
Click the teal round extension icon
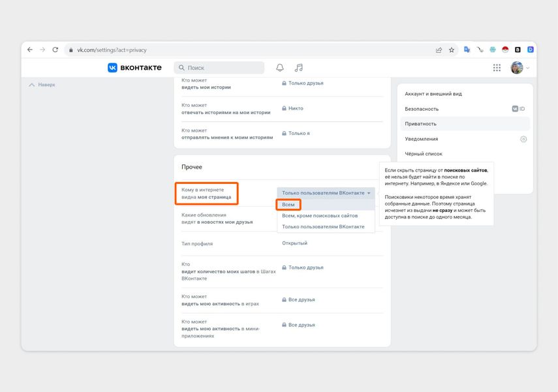click(x=493, y=50)
